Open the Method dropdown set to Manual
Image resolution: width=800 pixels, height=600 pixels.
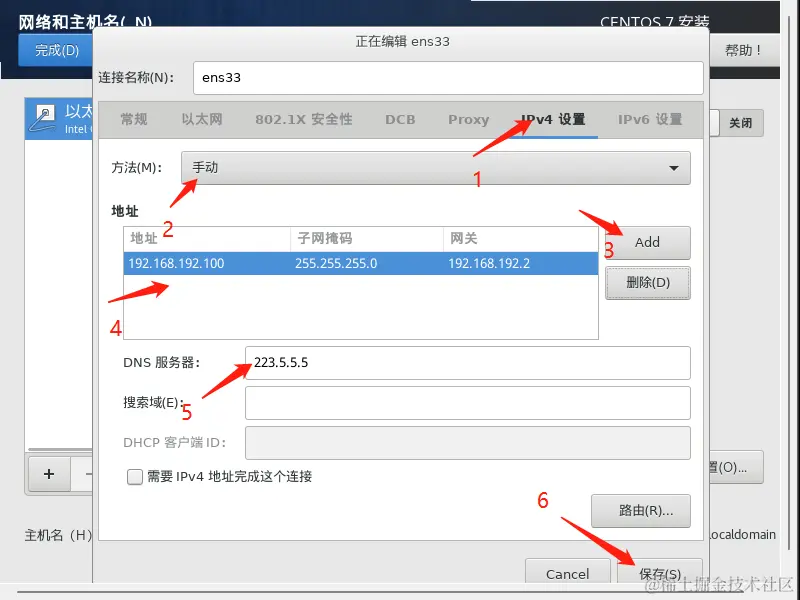click(x=436, y=168)
